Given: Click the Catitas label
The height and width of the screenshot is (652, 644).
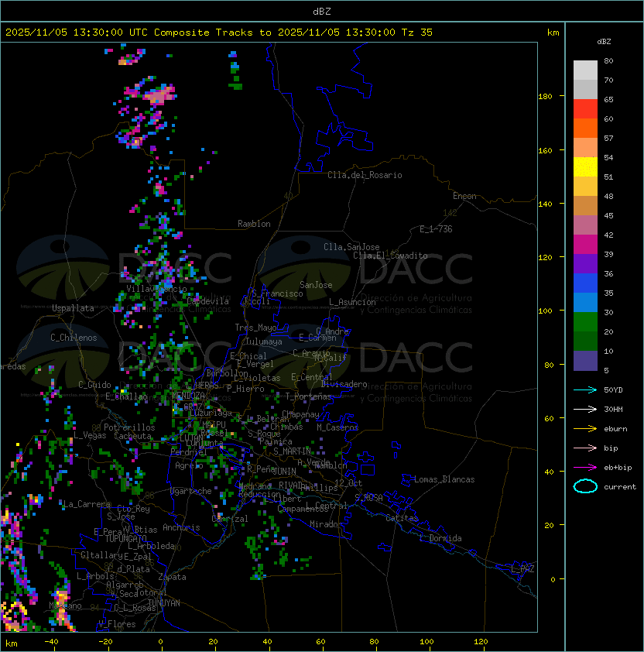Looking at the screenshot, I should click(402, 518).
